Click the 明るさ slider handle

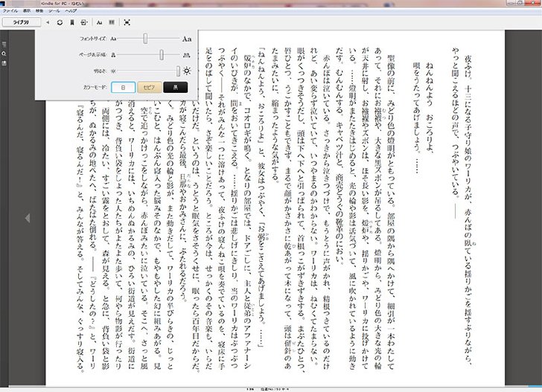(x=178, y=71)
